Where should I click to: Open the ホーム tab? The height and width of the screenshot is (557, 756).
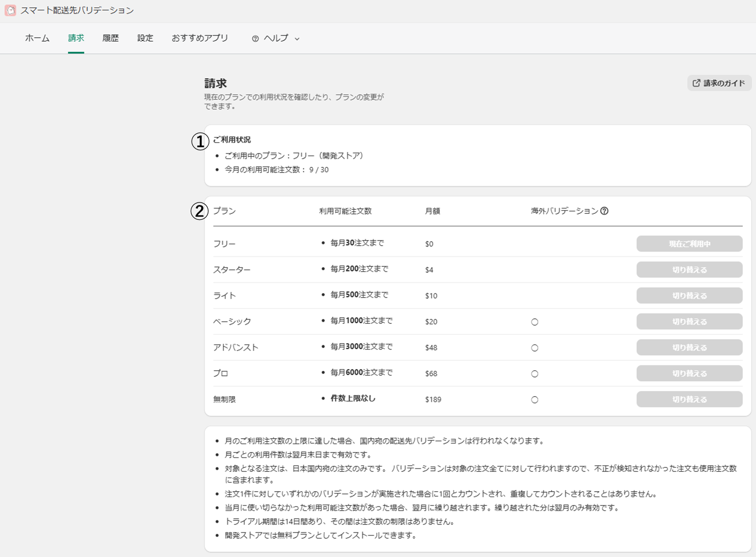pos(37,38)
